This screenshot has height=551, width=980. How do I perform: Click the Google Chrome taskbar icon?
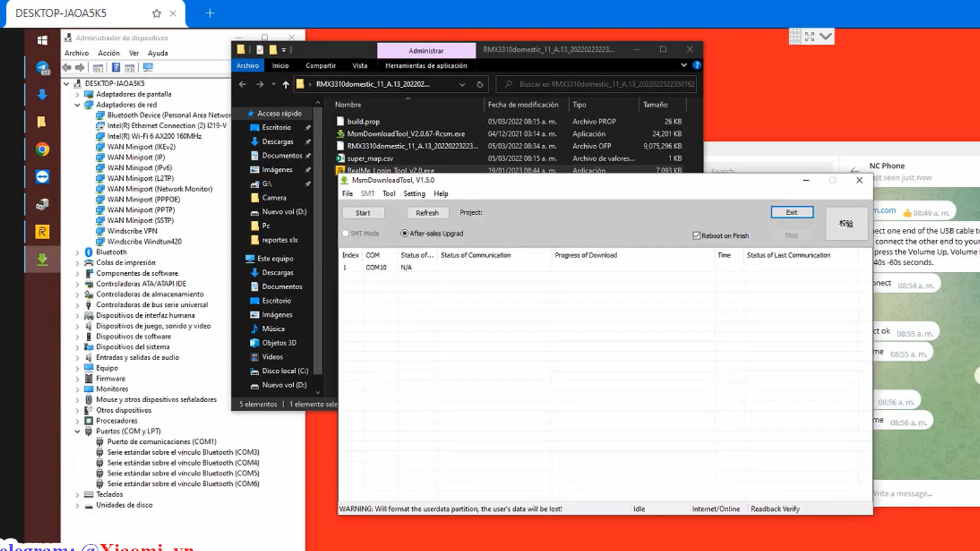tap(42, 150)
